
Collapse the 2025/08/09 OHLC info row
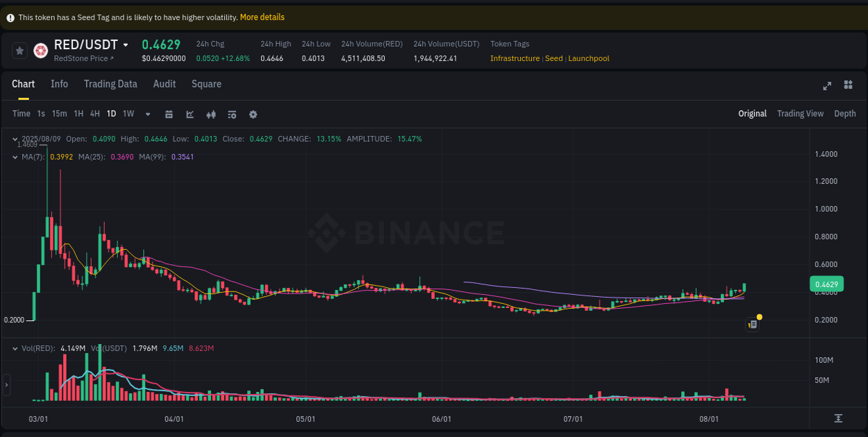tap(15, 139)
